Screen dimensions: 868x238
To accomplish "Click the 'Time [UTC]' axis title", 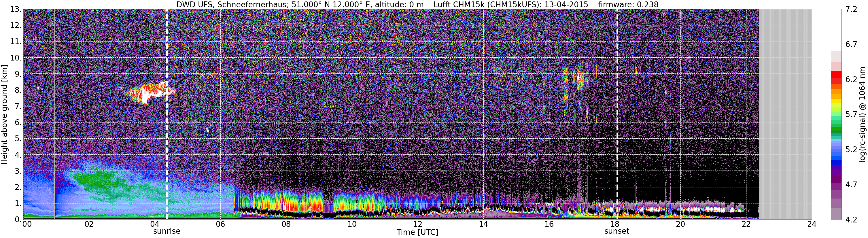I will point(417,232).
